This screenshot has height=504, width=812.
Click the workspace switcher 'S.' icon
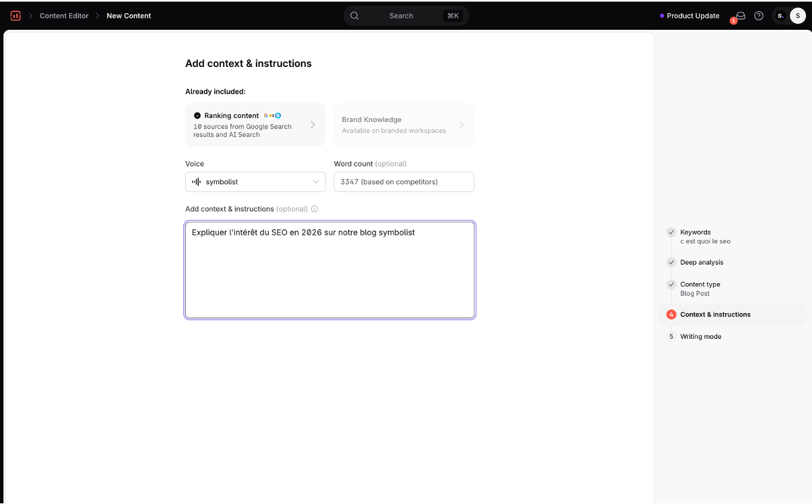click(781, 16)
